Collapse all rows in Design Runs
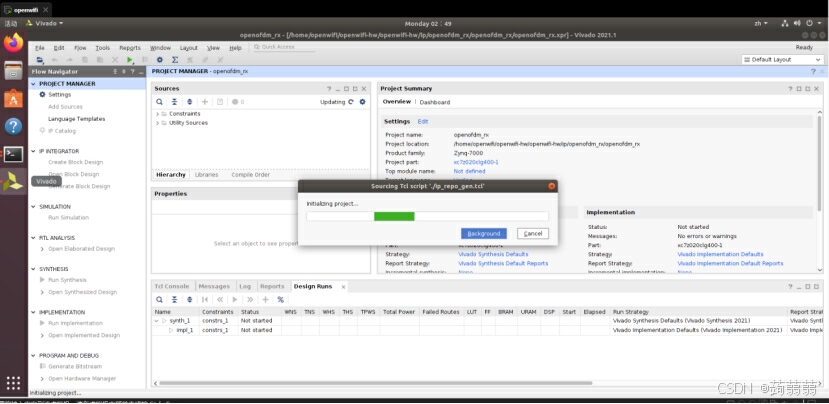This screenshot has width=829, height=404. pos(174,299)
